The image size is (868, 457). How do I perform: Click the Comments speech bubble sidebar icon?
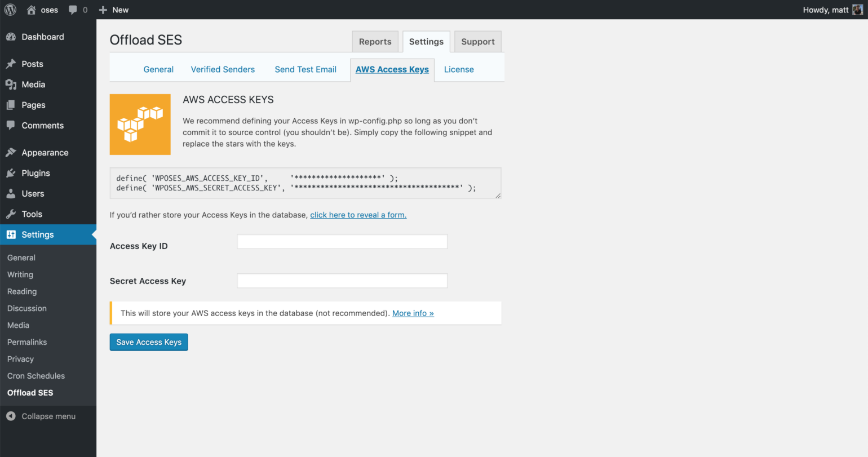(x=11, y=125)
